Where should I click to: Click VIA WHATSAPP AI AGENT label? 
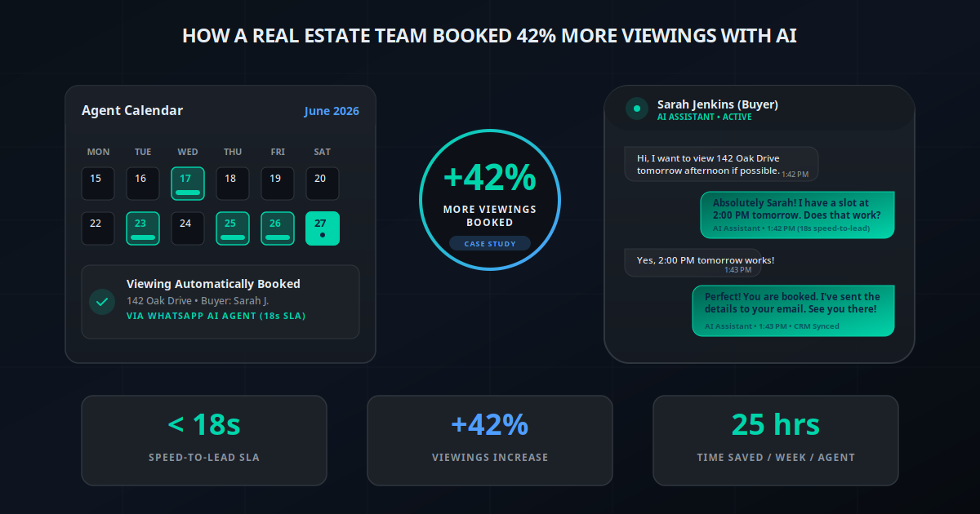216,316
